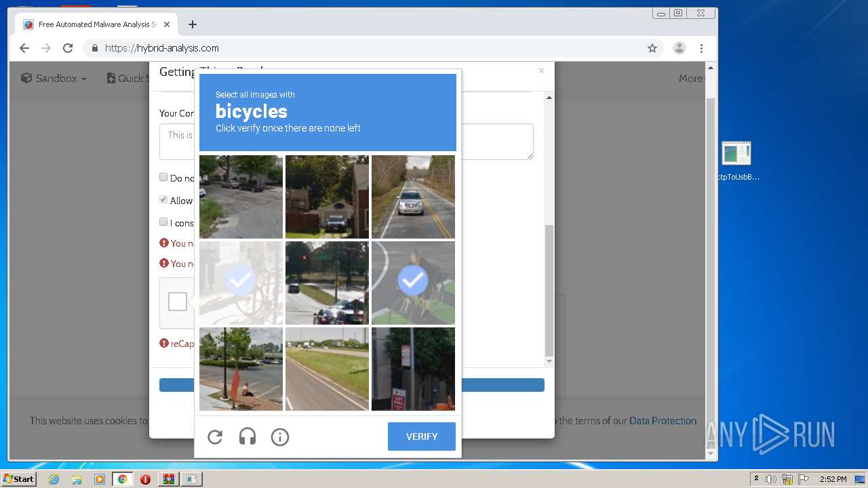This screenshot has width=868, height=488.
Task: Close the Free Automated Malware Analysis tab
Action: (167, 24)
